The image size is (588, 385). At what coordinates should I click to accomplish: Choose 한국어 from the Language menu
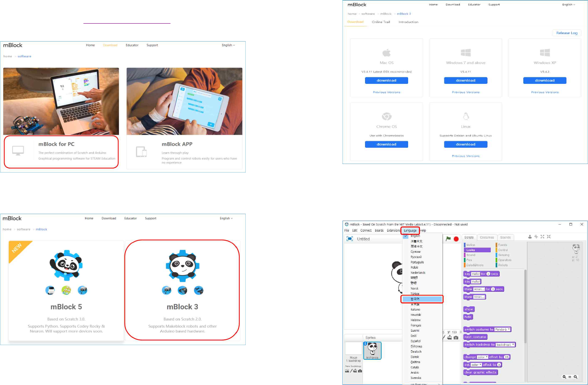(x=422, y=299)
